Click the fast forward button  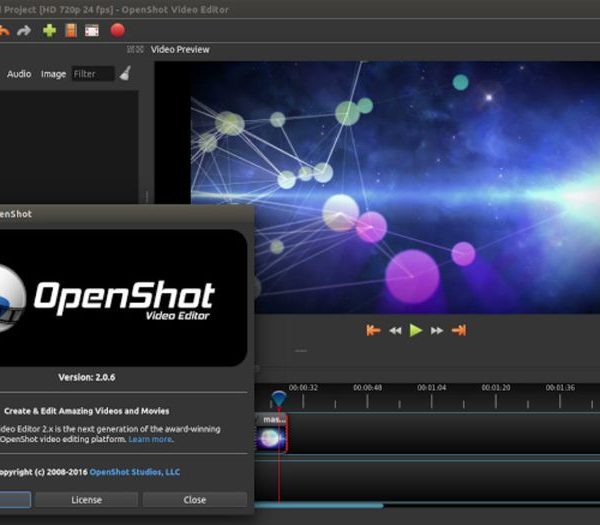coord(437,331)
